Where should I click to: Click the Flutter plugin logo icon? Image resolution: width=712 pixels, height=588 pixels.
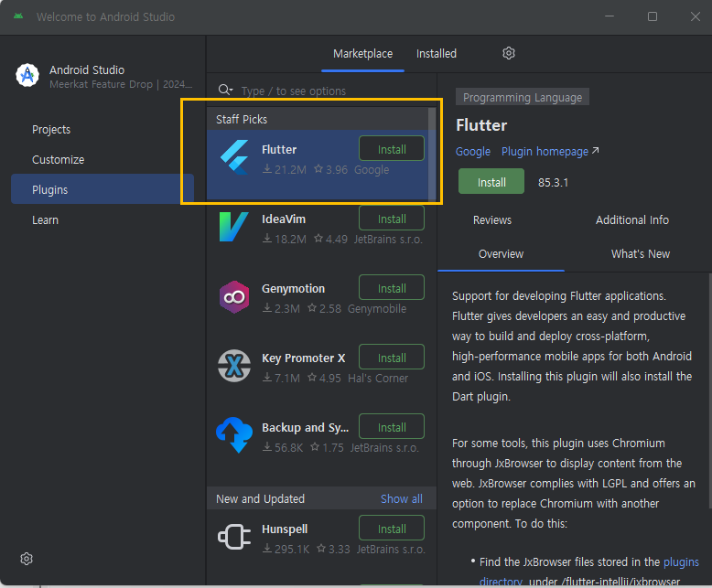[x=234, y=157]
